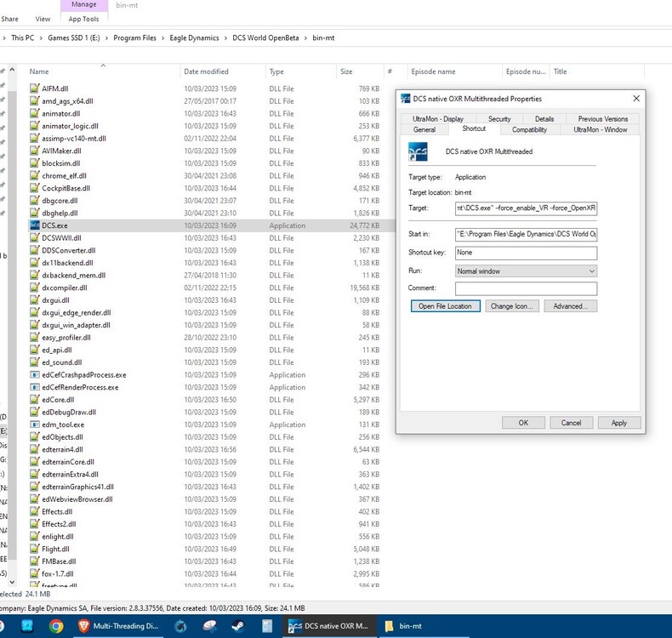Viewport: 672px width, 638px height.
Task: Open the Security tab
Action: point(499,119)
